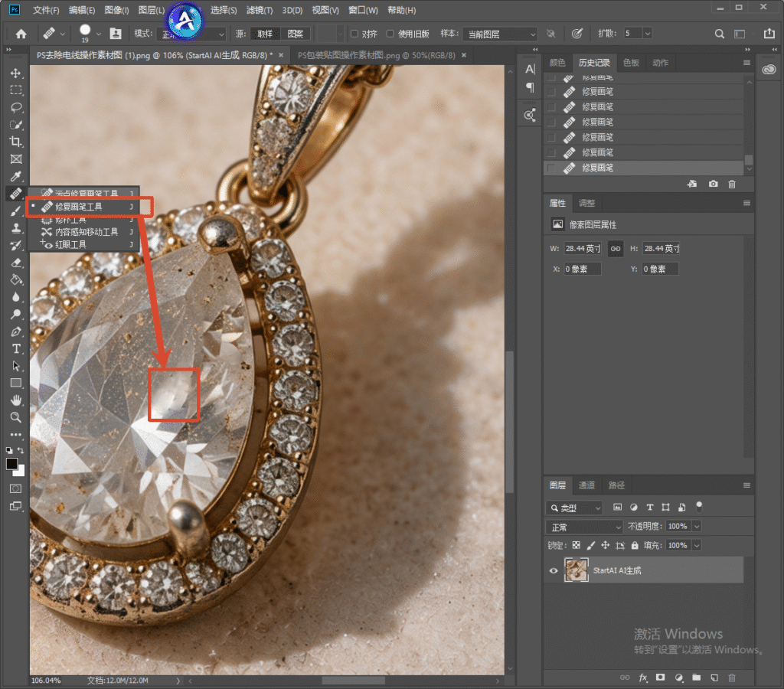
Task: Select the Move tool
Action: click(16, 73)
